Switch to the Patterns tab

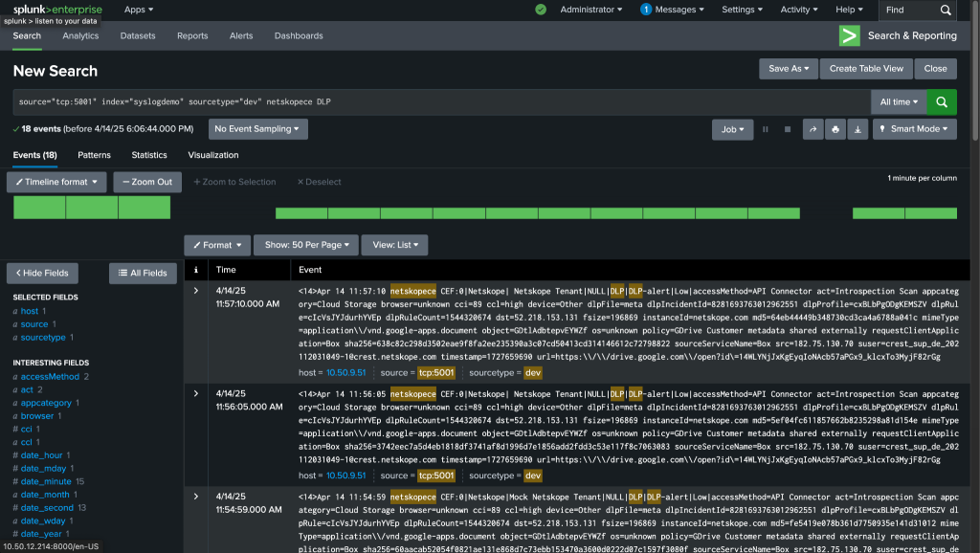pos(95,155)
